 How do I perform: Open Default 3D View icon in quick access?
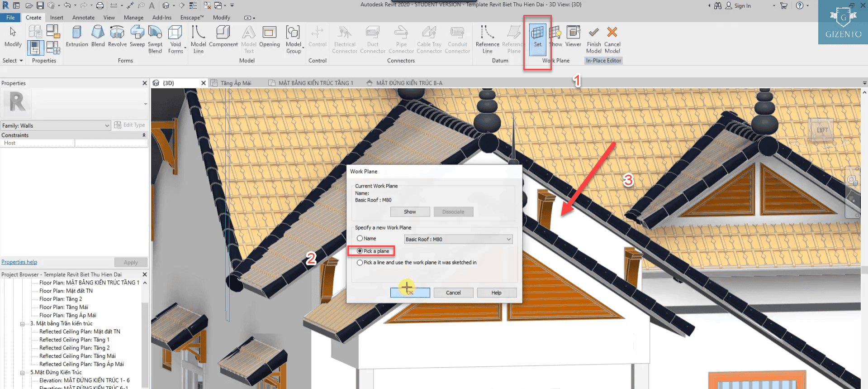(x=166, y=5)
